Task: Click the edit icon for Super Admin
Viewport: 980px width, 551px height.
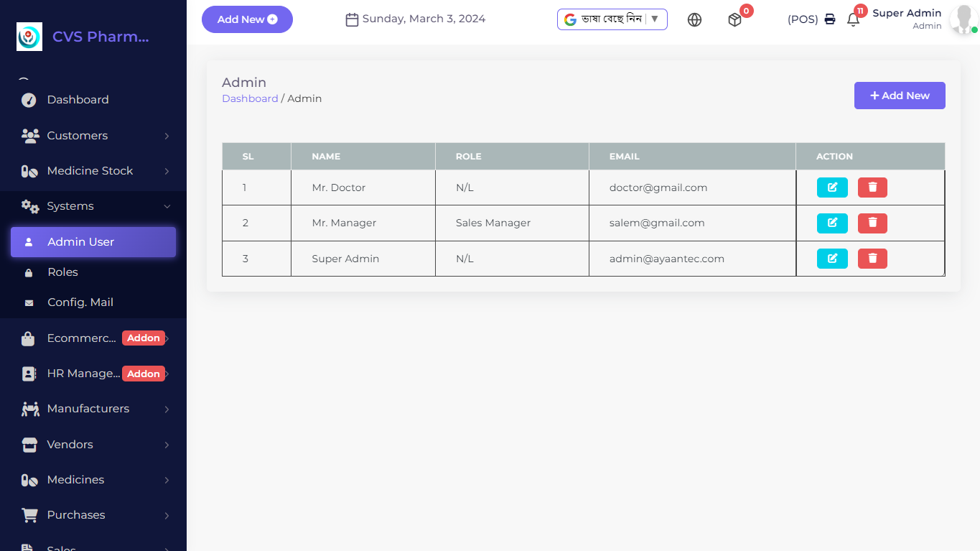Action: pos(832,259)
